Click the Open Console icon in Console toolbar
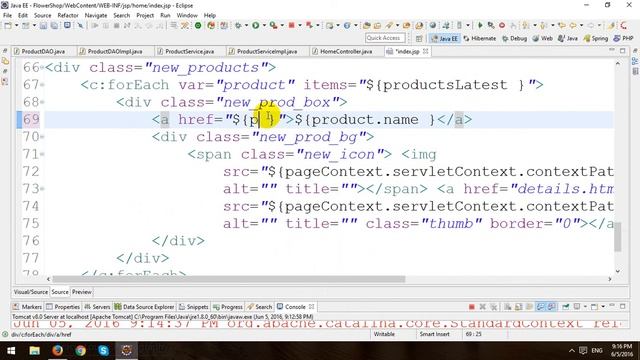The height and width of the screenshot is (360, 640). coord(595,307)
